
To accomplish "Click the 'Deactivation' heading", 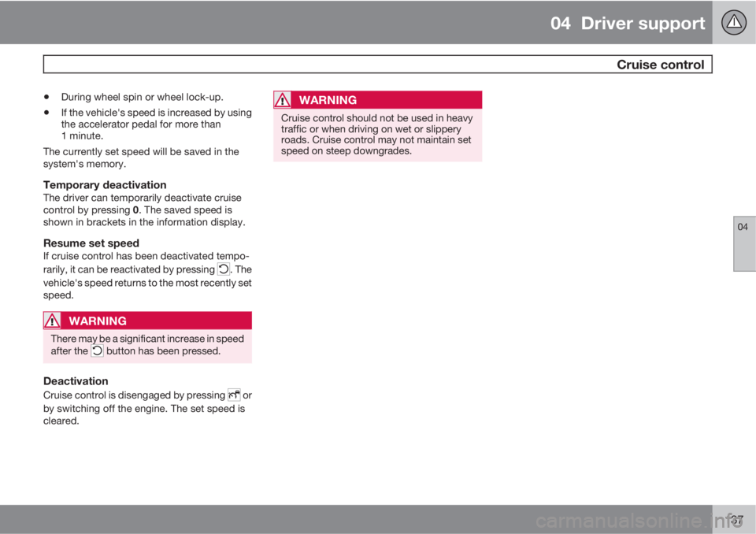I will click(x=76, y=381).
